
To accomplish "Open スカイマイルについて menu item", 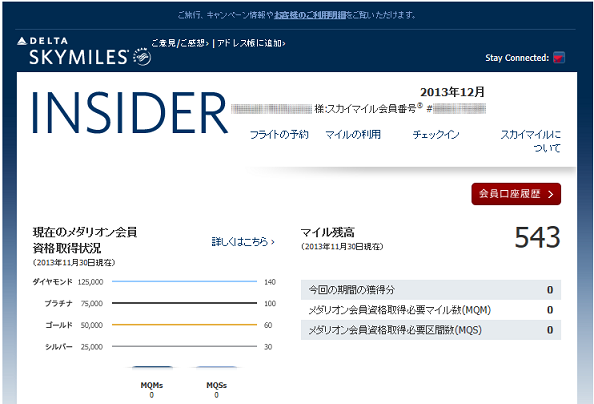I will (x=531, y=141).
